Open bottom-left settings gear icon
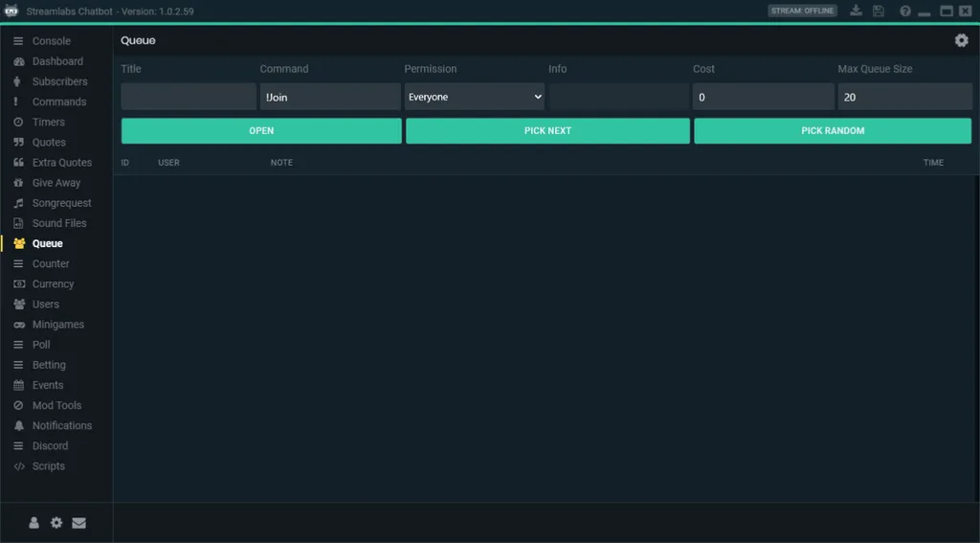 (56, 523)
